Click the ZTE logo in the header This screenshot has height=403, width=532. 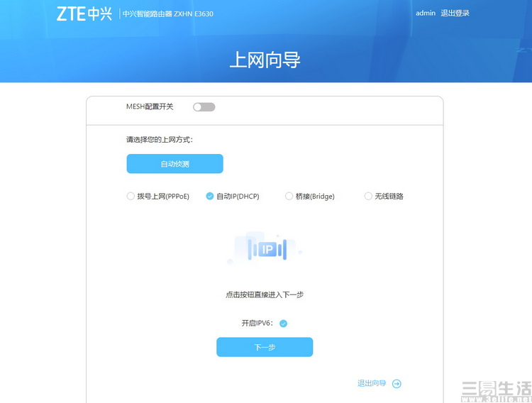pyautogui.click(x=84, y=13)
